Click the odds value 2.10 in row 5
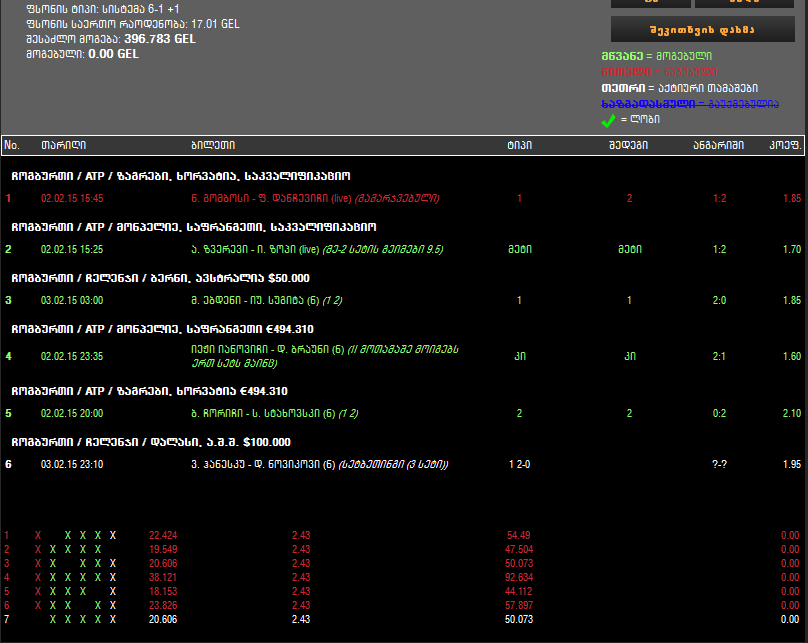Viewport: 808px width, 643px height. click(792, 413)
